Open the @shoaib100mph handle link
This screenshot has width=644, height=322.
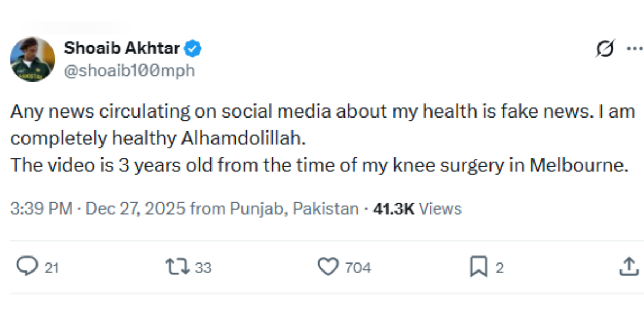pyautogui.click(x=129, y=70)
